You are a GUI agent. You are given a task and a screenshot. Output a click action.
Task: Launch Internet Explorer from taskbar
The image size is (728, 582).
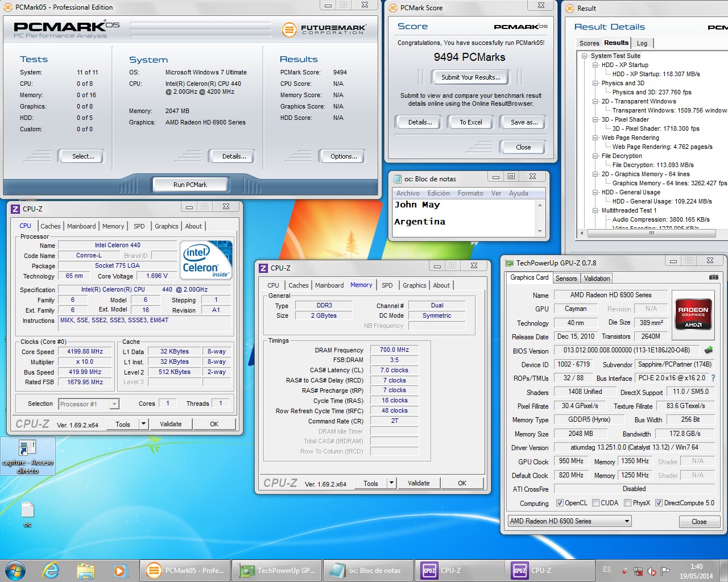coord(51,571)
